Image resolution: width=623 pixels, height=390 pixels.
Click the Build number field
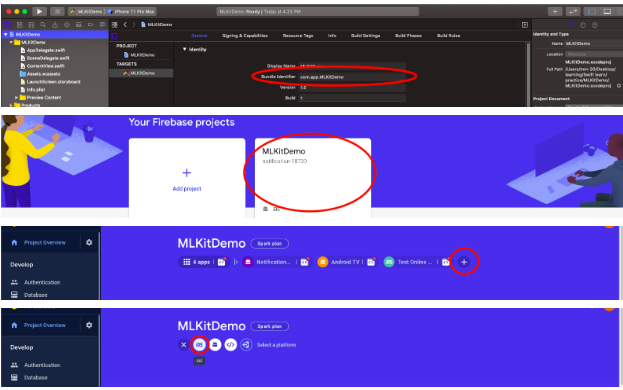[352, 98]
